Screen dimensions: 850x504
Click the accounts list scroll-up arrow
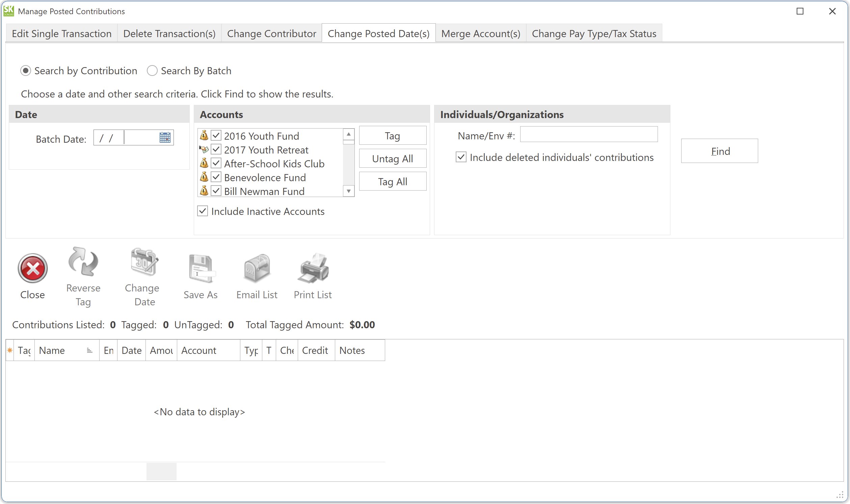(x=349, y=134)
